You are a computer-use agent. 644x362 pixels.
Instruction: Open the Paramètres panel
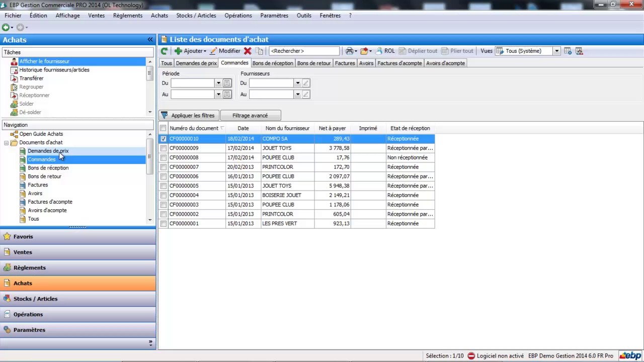coord(77,330)
